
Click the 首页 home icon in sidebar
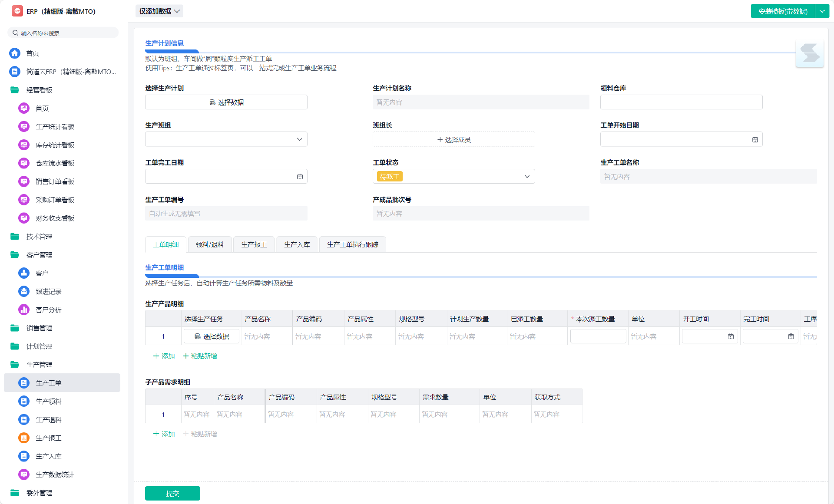(15, 53)
